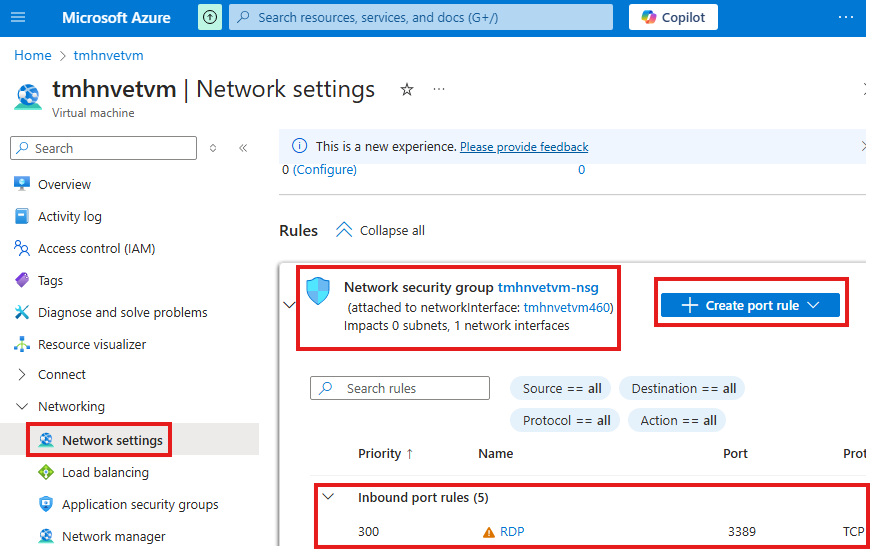Click the blue 0 count link
The height and width of the screenshot is (549, 871).
pyautogui.click(x=581, y=169)
